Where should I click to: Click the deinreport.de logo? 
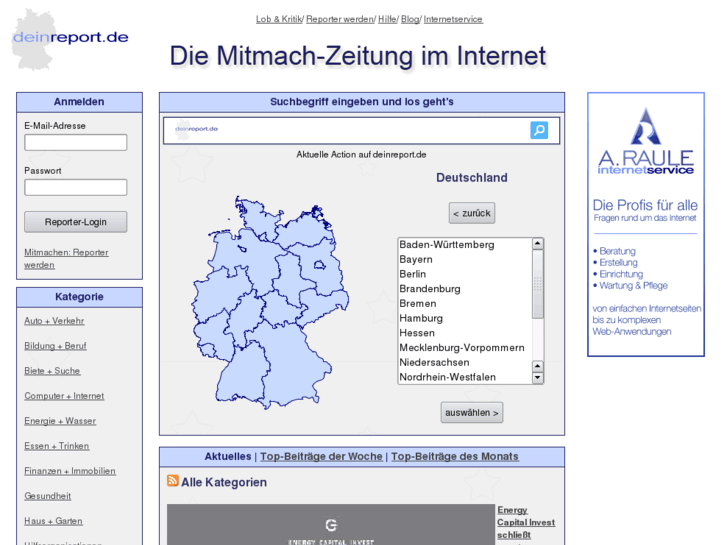[70, 39]
